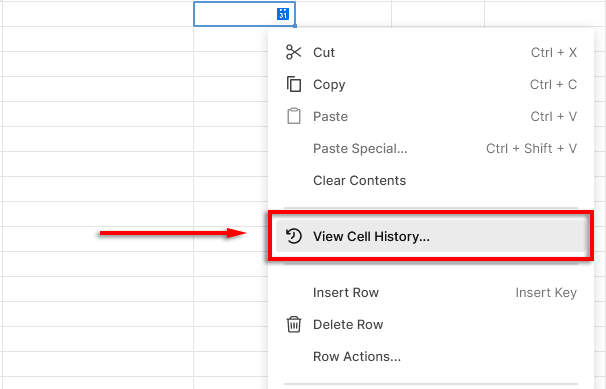Choose Copy from the context menu
The image size is (606, 389).
tap(431, 84)
